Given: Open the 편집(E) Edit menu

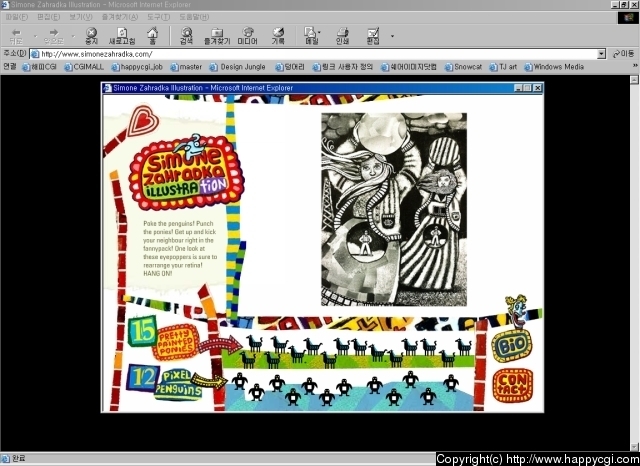Looking at the screenshot, I should pyautogui.click(x=48, y=17).
